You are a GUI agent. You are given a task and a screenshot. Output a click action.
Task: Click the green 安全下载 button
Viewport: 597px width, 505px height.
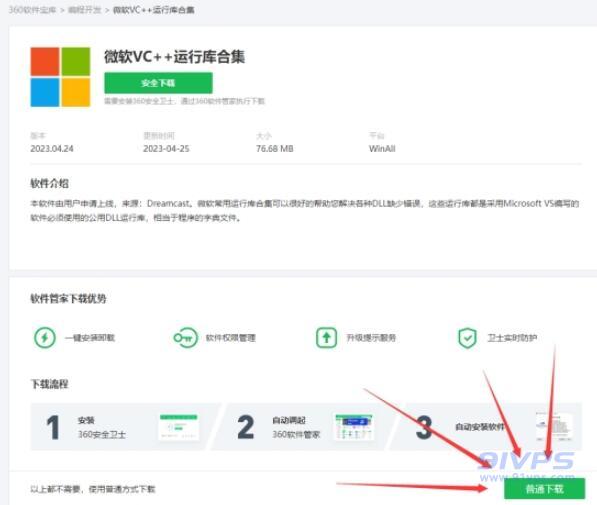pyautogui.click(x=158, y=83)
